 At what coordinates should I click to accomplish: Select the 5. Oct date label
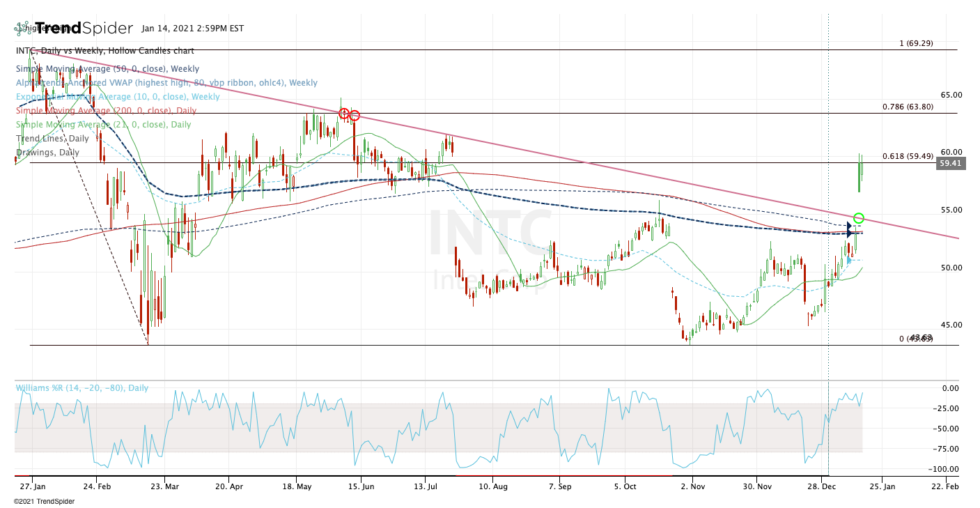625,486
